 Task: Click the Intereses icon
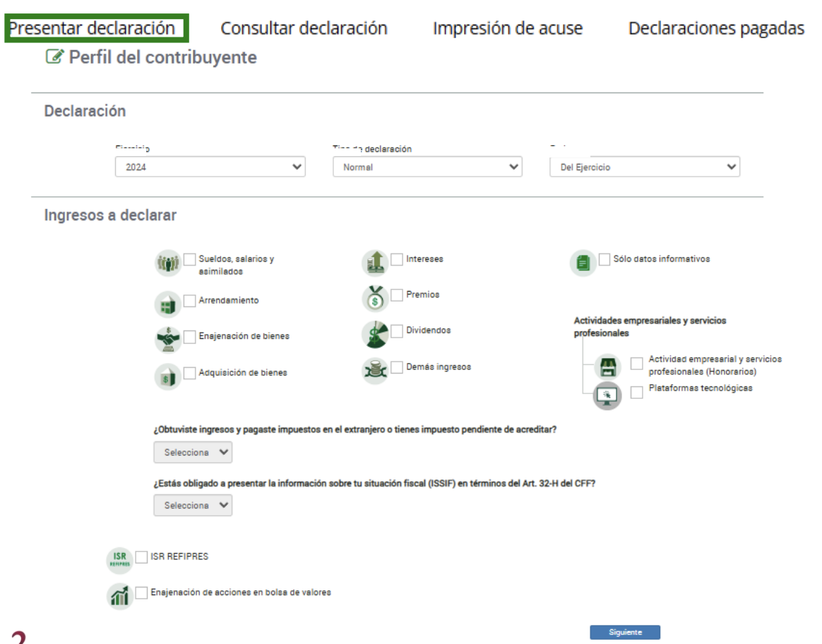coord(375,263)
